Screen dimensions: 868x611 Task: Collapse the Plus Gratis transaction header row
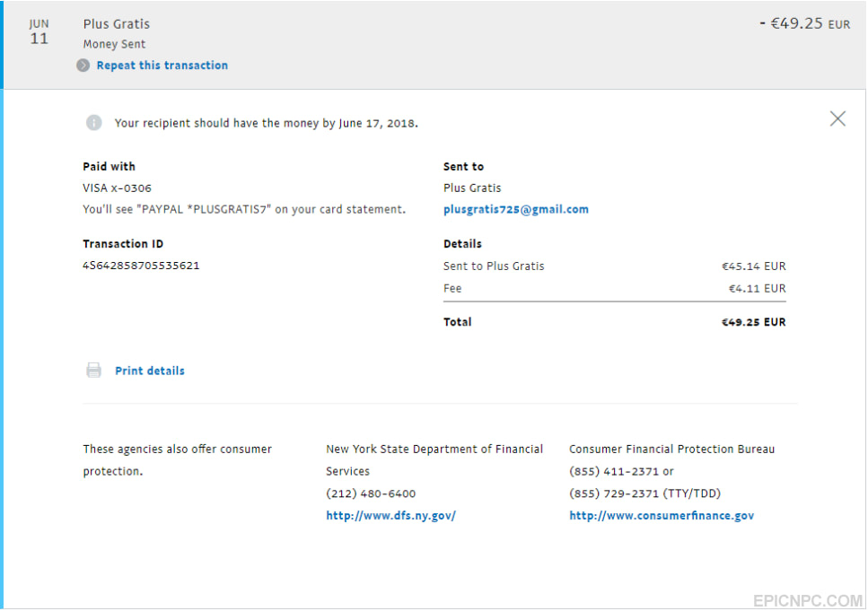click(x=434, y=44)
